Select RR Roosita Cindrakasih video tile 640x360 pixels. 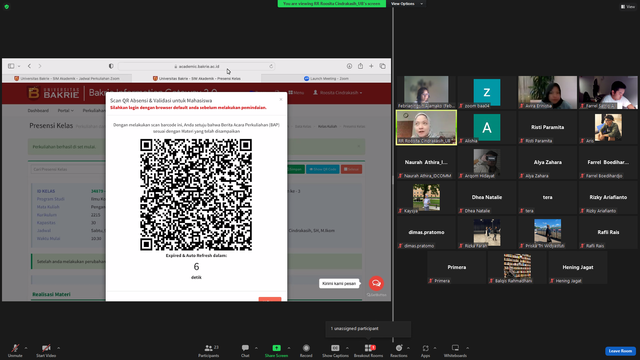pyautogui.click(x=426, y=127)
